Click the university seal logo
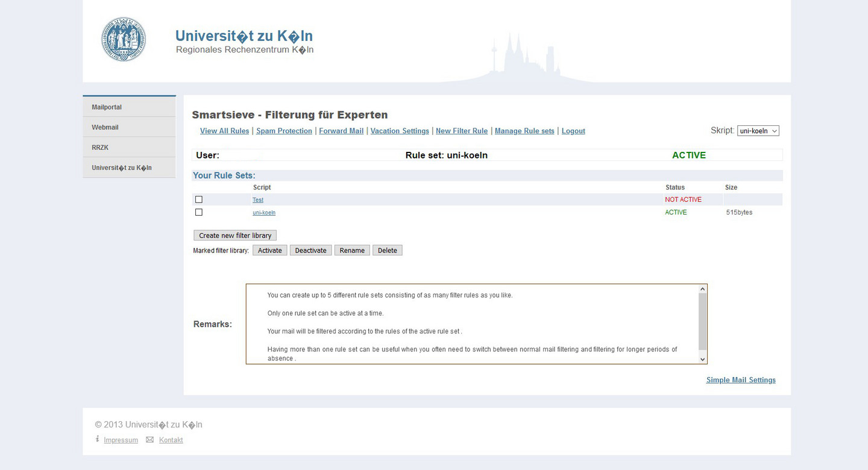This screenshot has width=868, height=470. click(124, 39)
